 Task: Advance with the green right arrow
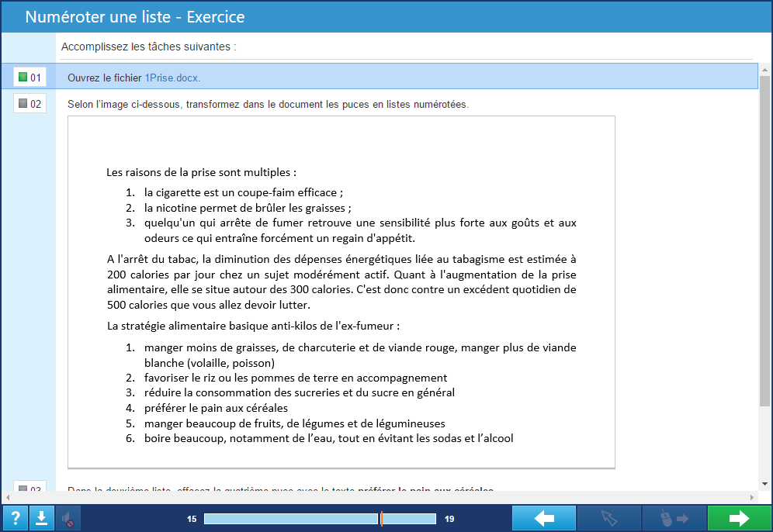(x=739, y=518)
